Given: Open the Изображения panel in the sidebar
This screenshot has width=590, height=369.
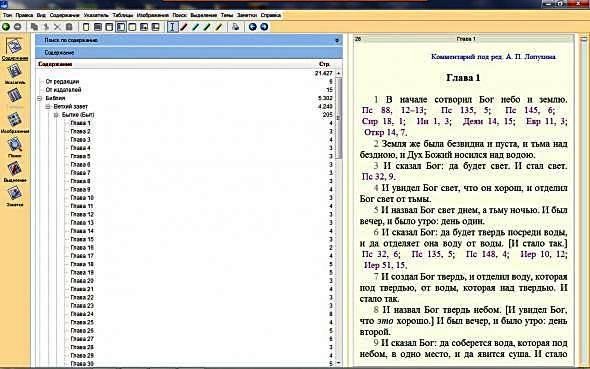Looking at the screenshot, I should pos(15,123).
